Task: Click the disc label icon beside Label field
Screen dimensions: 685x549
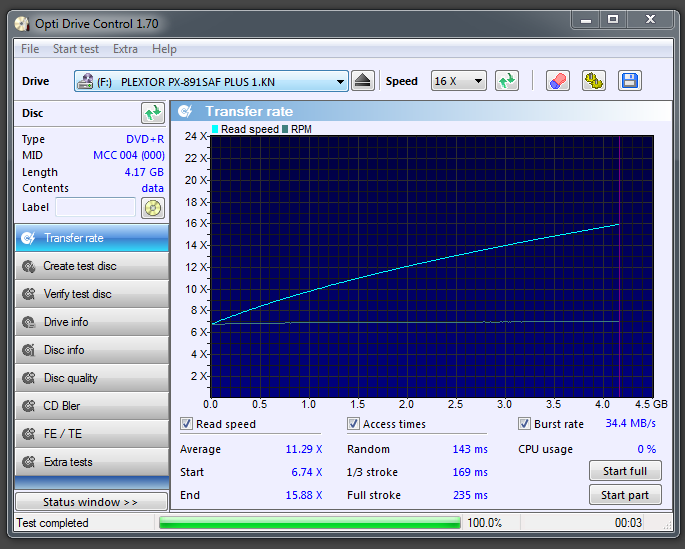Action: coord(153,208)
